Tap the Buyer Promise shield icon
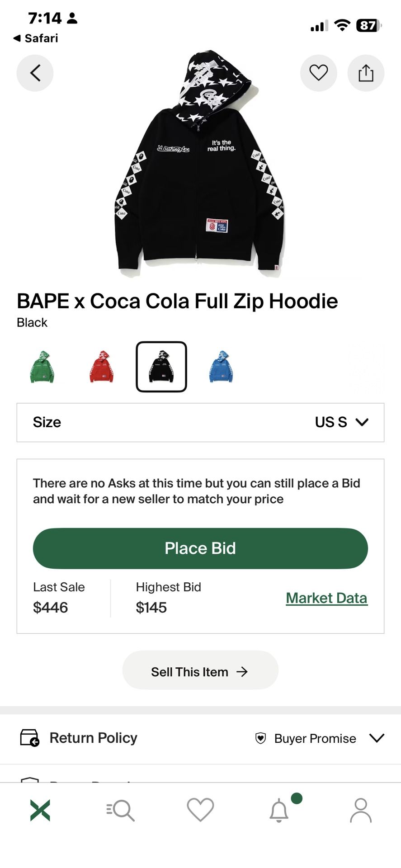 click(x=261, y=738)
